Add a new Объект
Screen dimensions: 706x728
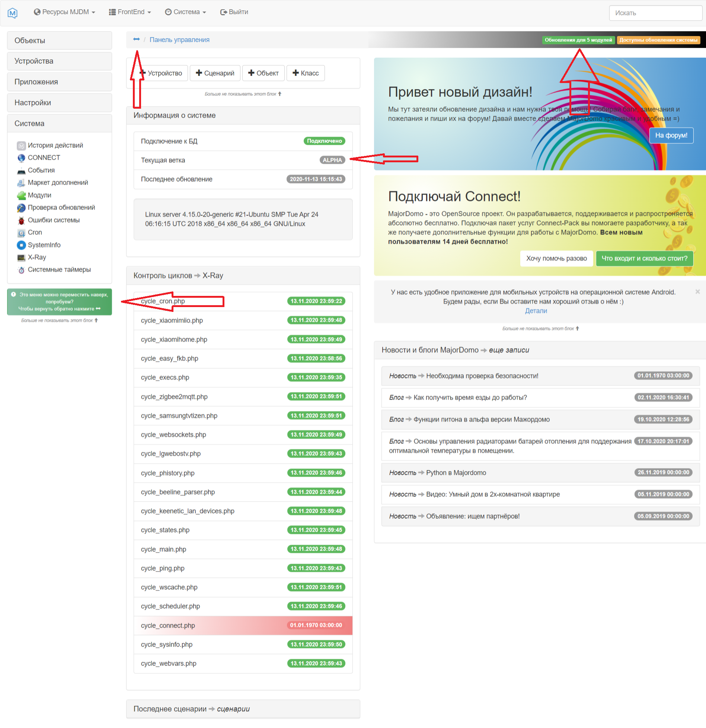click(x=263, y=73)
